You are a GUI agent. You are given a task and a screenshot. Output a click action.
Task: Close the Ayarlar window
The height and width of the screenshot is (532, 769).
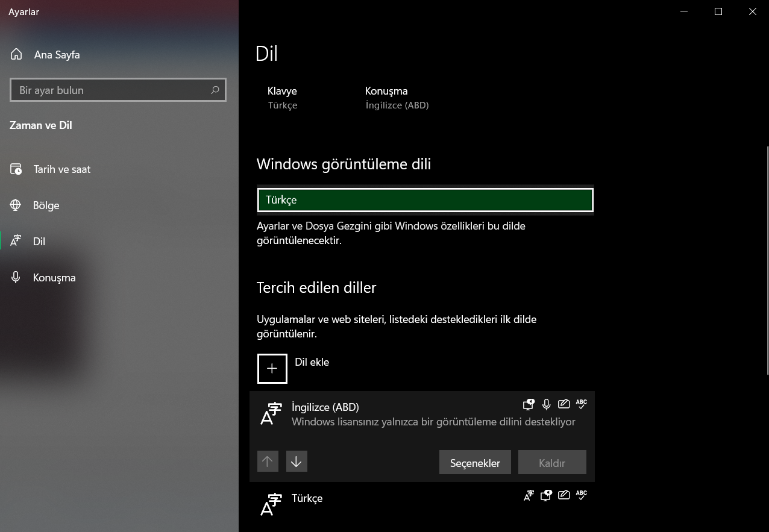(x=752, y=11)
